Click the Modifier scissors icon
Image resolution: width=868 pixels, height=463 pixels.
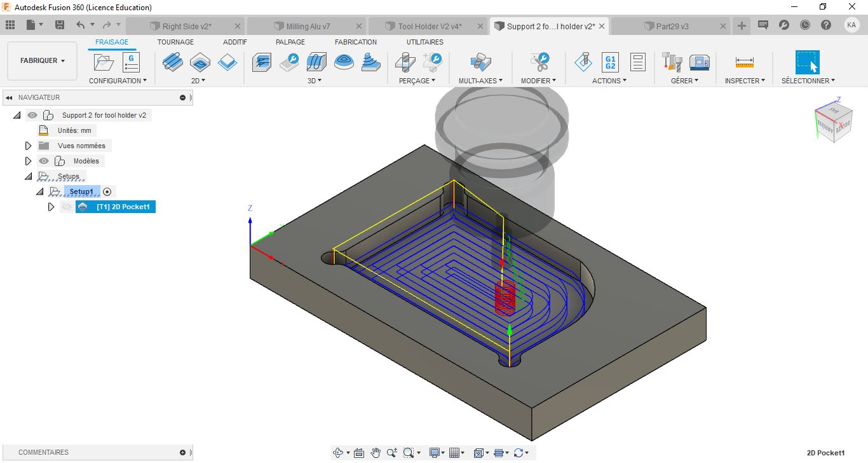pos(539,62)
